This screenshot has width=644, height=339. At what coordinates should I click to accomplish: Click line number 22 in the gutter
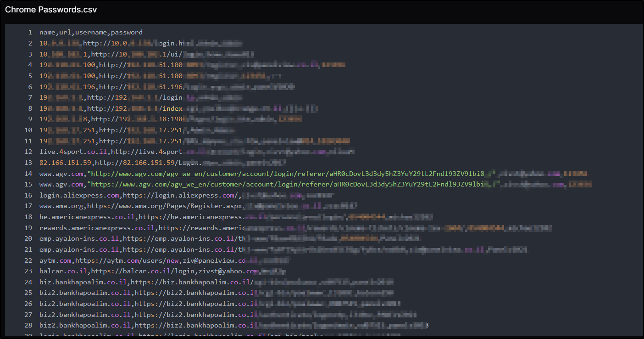point(28,260)
